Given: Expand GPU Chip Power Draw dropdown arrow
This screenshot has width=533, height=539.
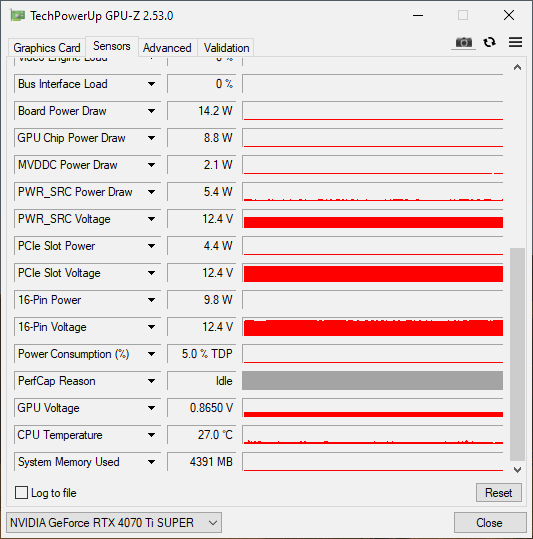Looking at the screenshot, I should [x=151, y=138].
